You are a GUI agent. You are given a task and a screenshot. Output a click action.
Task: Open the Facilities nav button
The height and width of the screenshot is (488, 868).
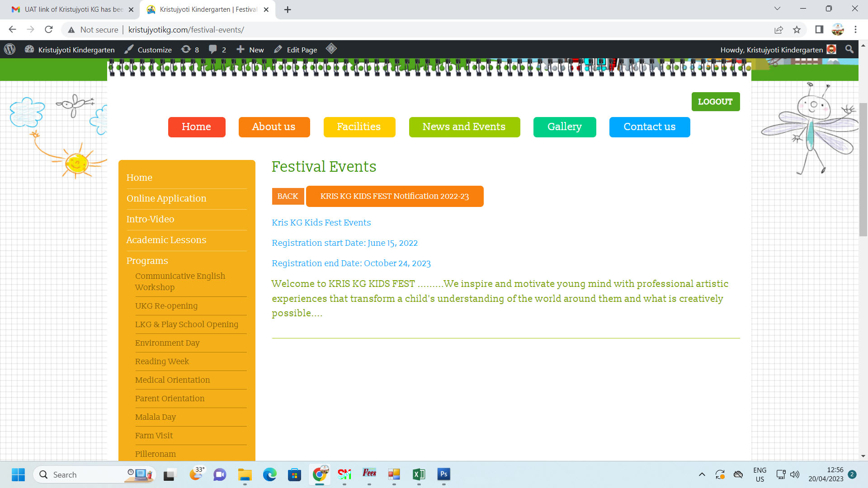click(x=359, y=127)
